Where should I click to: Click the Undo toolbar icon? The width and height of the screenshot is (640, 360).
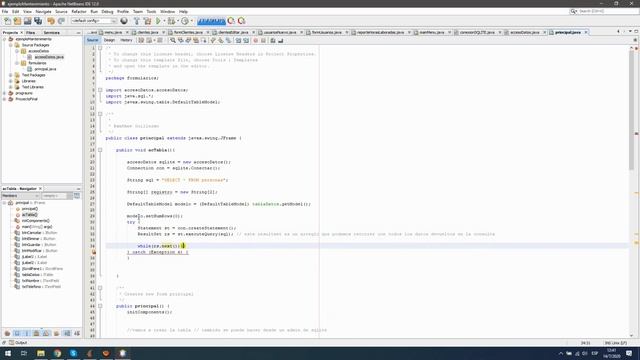tap(51, 21)
